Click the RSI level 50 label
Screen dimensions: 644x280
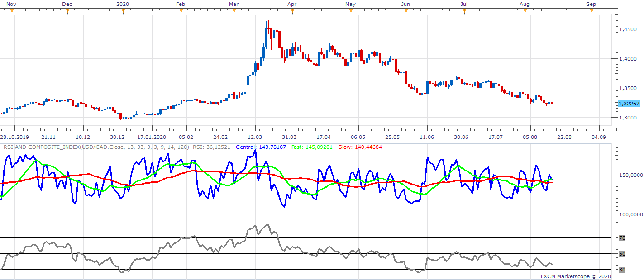pyautogui.click(x=622, y=254)
